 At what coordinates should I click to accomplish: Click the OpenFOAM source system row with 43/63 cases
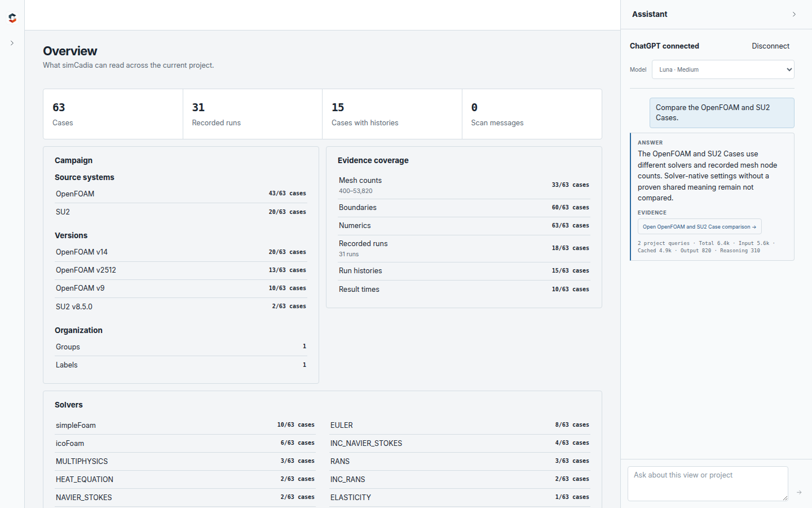click(x=181, y=194)
